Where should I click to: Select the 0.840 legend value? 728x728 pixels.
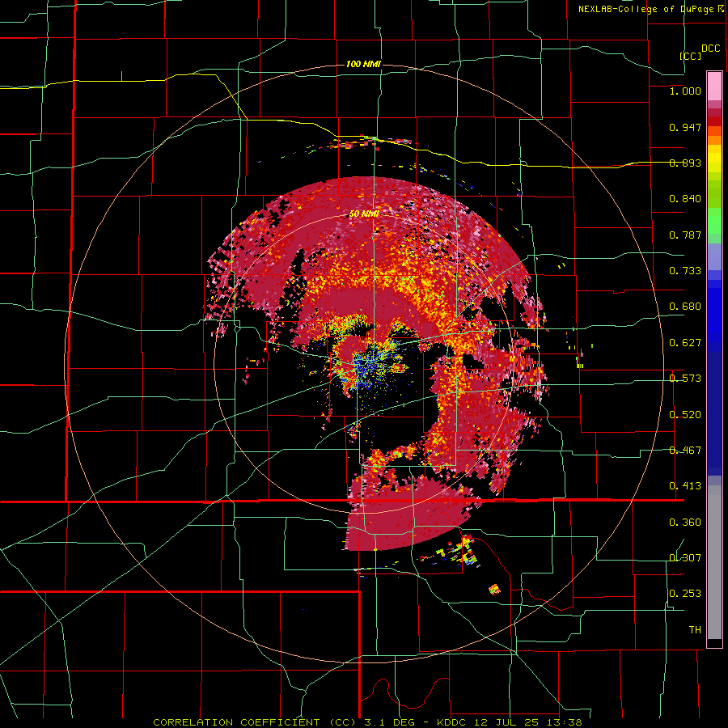(x=685, y=199)
